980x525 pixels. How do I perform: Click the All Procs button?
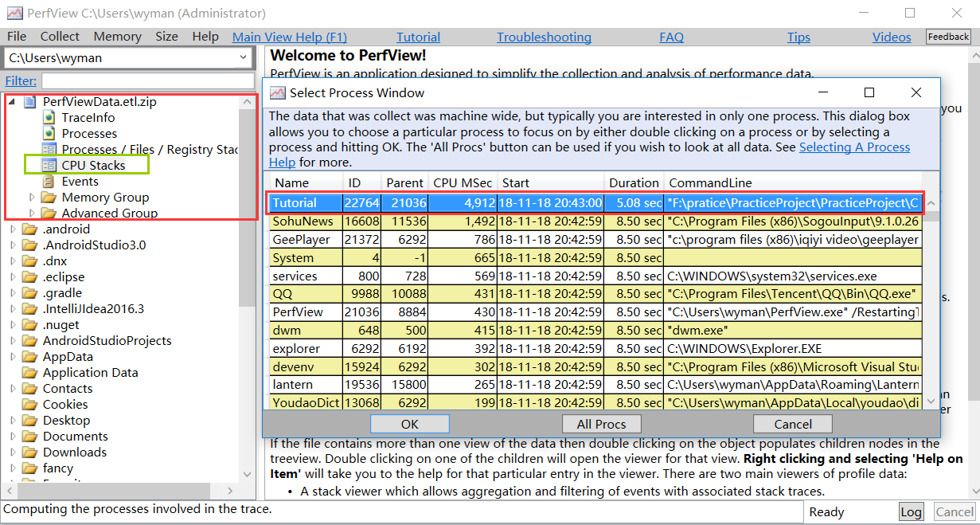tap(601, 424)
